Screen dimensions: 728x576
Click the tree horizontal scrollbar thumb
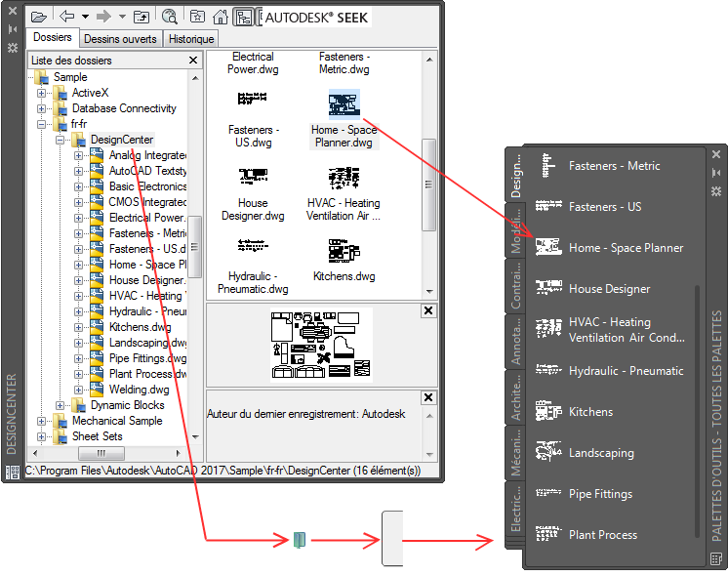point(101,453)
